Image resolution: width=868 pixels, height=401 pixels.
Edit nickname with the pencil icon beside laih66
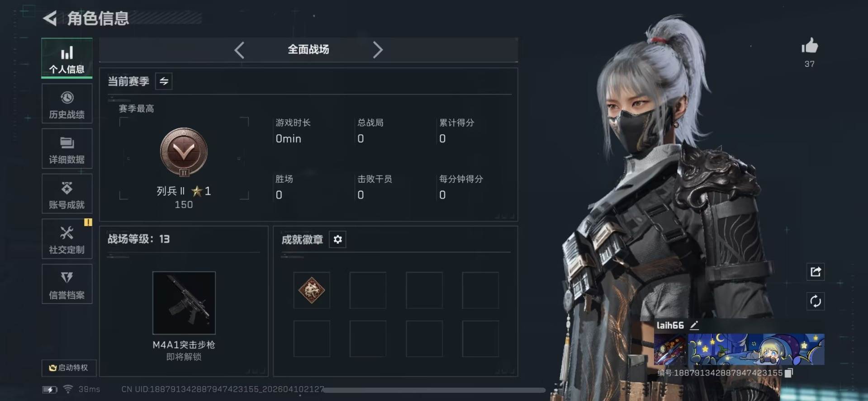pyautogui.click(x=694, y=325)
